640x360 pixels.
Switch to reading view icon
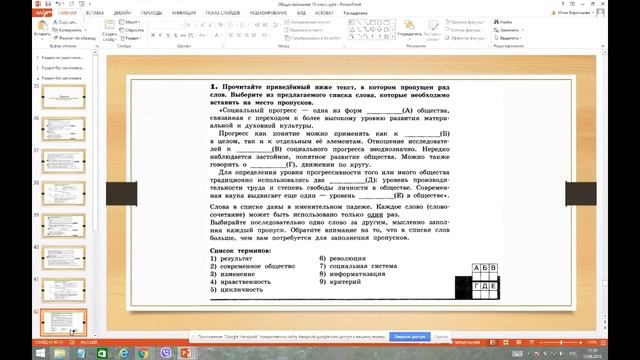coord(518,342)
